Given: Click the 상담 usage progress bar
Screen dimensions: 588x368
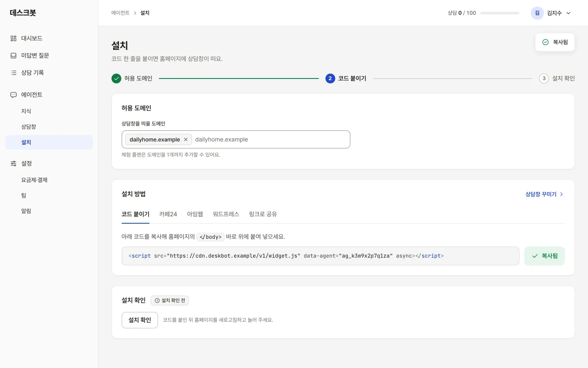Looking at the screenshot, I should pyautogui.click(x=500, y=13).
